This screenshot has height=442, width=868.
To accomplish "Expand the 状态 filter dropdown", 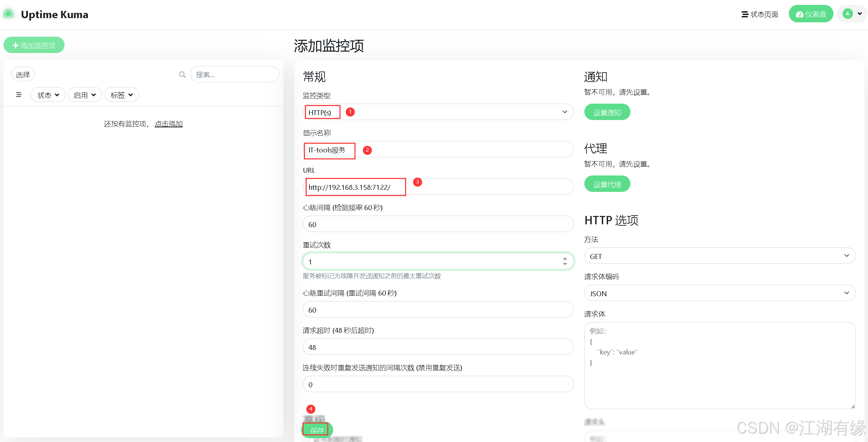I will [48, 95].
